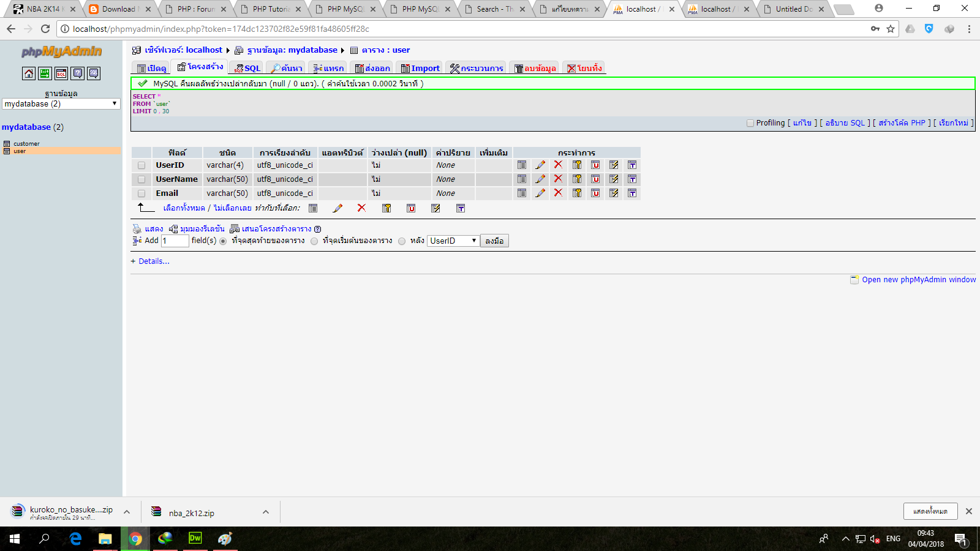This screenshot has height=551, width=980.
Task: Click the Add fields number input
Action: 175,241
